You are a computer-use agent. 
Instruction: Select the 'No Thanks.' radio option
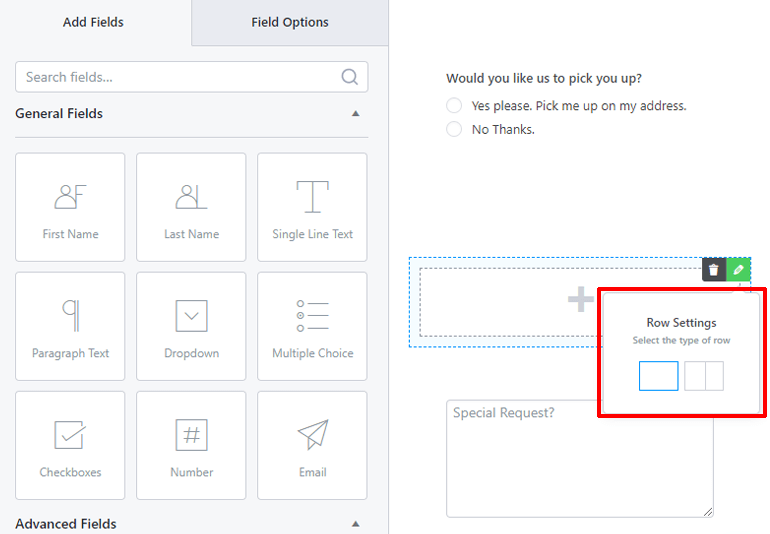pos(454,129)
